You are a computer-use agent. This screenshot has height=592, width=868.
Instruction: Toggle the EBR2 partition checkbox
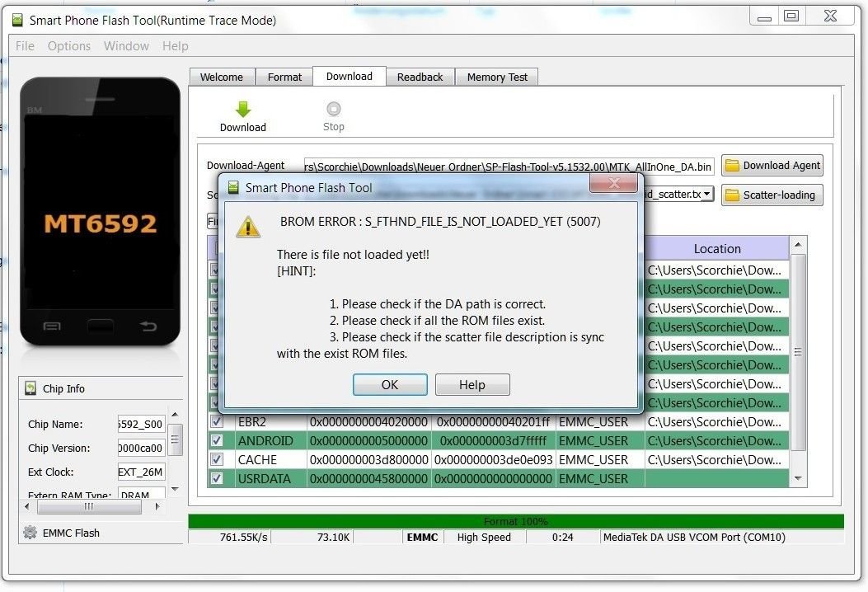point(217,421)
